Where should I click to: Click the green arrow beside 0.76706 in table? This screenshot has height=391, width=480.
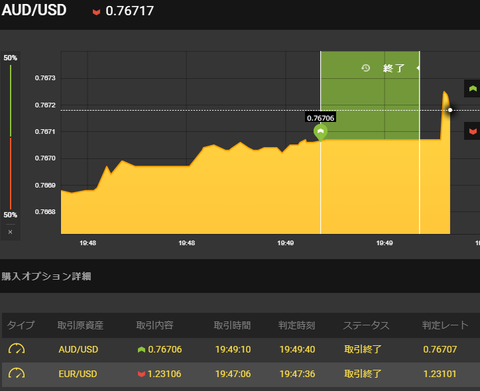click(141, 349)
